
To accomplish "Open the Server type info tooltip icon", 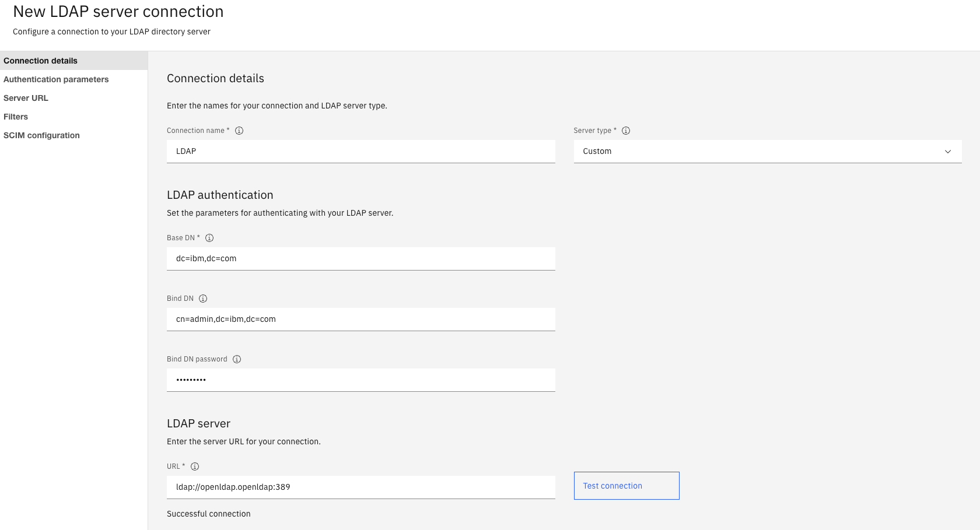I will click(x=626, y=131).
